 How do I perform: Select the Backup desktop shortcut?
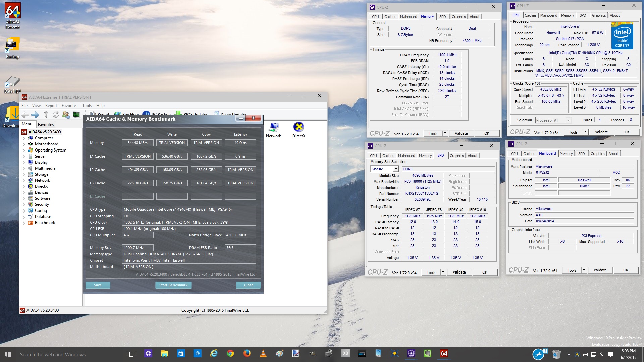coord(13,48)
